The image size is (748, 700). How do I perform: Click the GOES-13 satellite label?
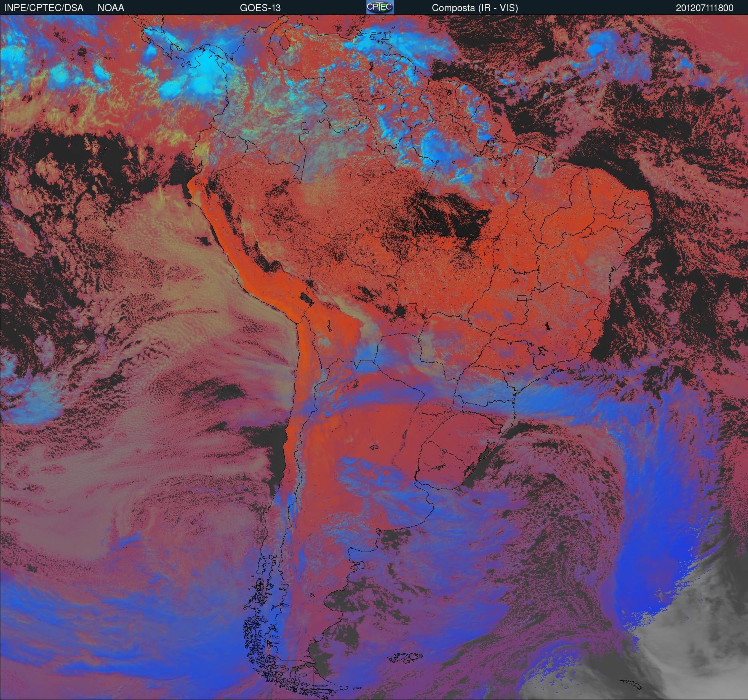[260, 8]
